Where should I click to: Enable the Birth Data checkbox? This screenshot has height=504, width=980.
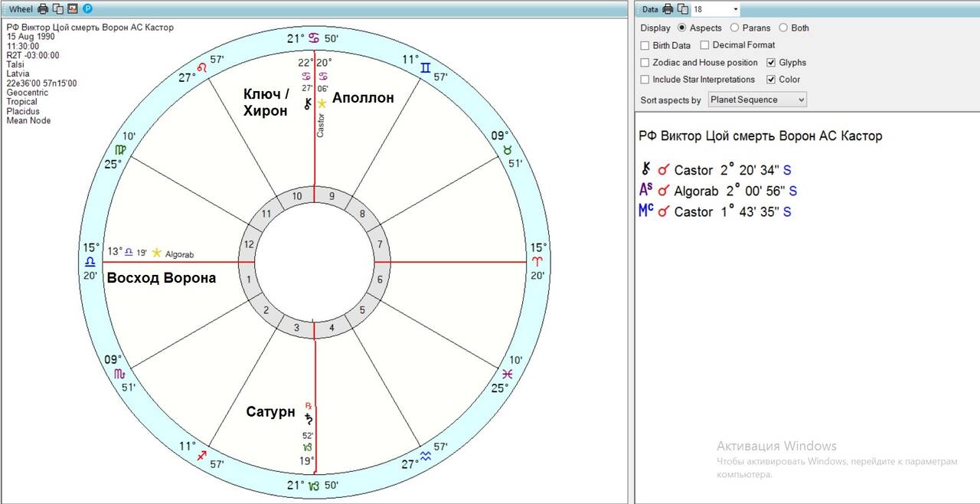pos(645,45)
